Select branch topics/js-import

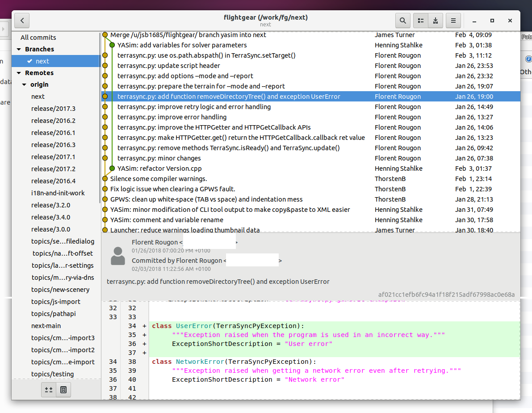click(x=56, y=302)
